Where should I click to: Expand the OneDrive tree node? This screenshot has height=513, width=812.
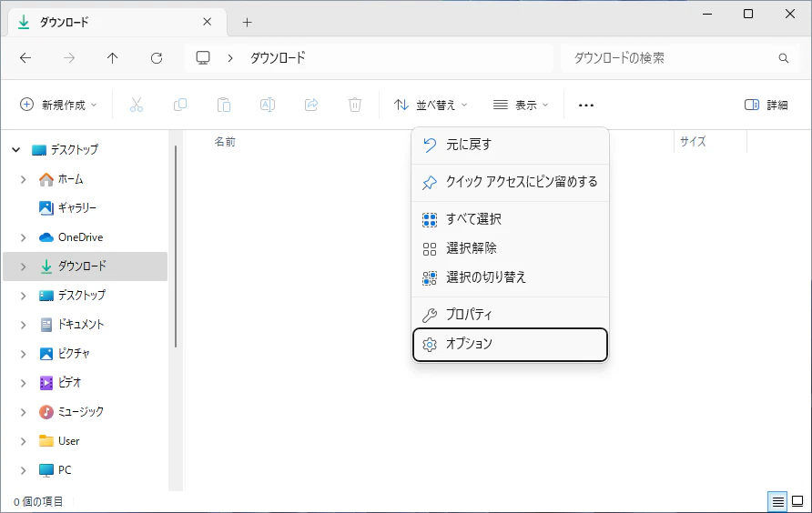23,237
